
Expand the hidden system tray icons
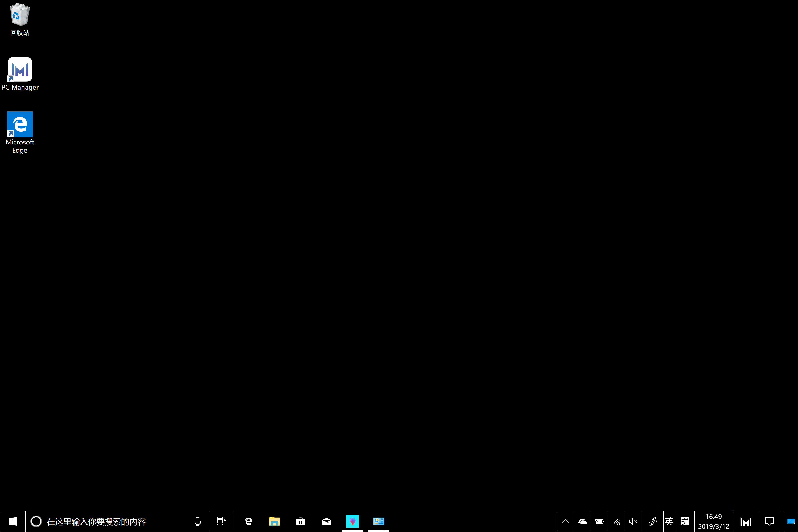pyautogui.click(x=565, y=521)
